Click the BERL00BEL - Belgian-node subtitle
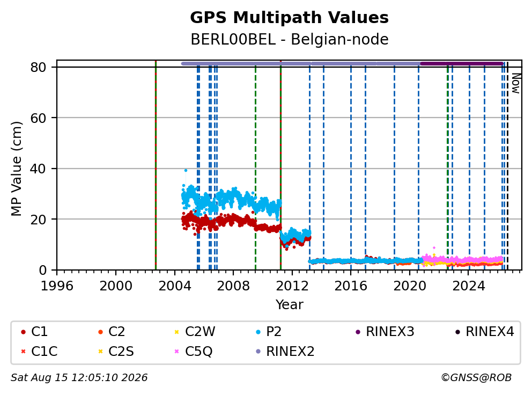The height and width of the screenshot is (394, 532). pyautogui.click(x=289, y=39)
